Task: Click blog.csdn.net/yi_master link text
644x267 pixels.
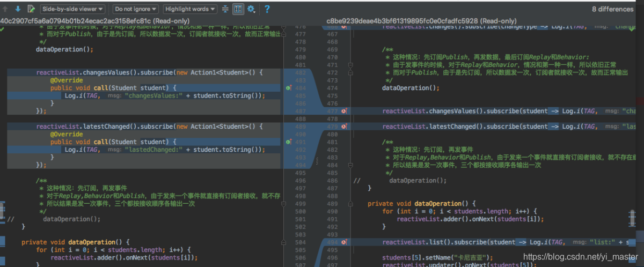Action: pyautogui.click(x=581, y=257)
